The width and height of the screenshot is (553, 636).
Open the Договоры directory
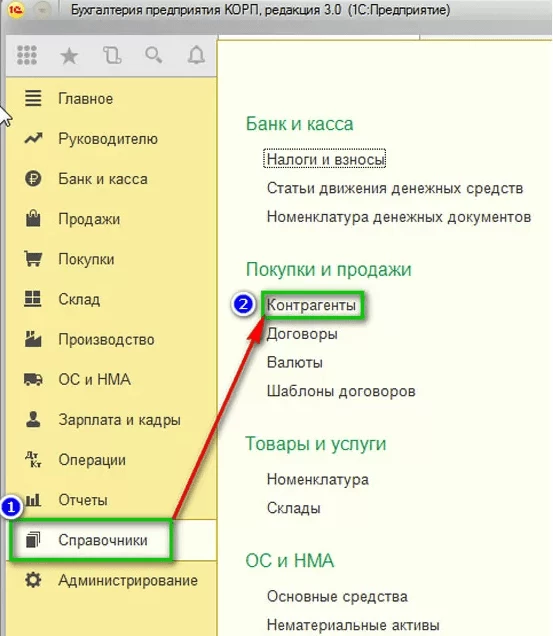pos(302,334)
